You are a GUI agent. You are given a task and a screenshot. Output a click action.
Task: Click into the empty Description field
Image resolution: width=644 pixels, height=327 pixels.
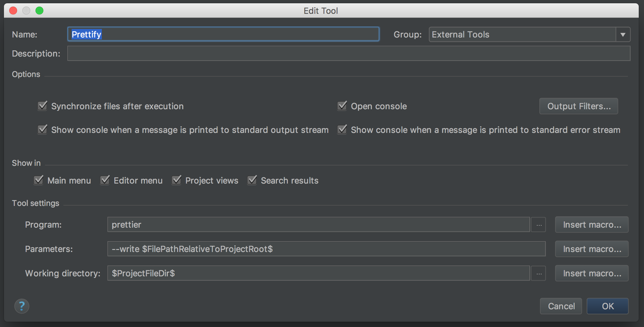pos(349,53)
